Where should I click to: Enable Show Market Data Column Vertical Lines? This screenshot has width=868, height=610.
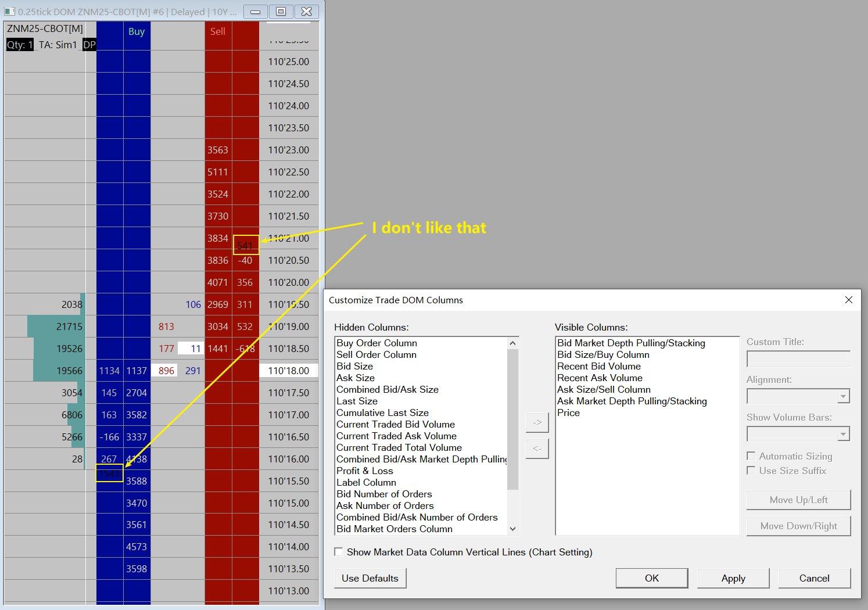(338, 552)
